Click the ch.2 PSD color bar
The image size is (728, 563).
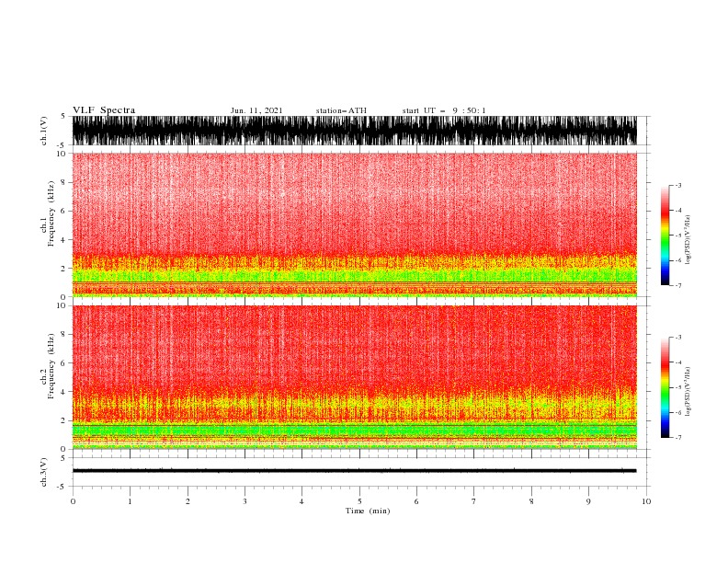665,387
